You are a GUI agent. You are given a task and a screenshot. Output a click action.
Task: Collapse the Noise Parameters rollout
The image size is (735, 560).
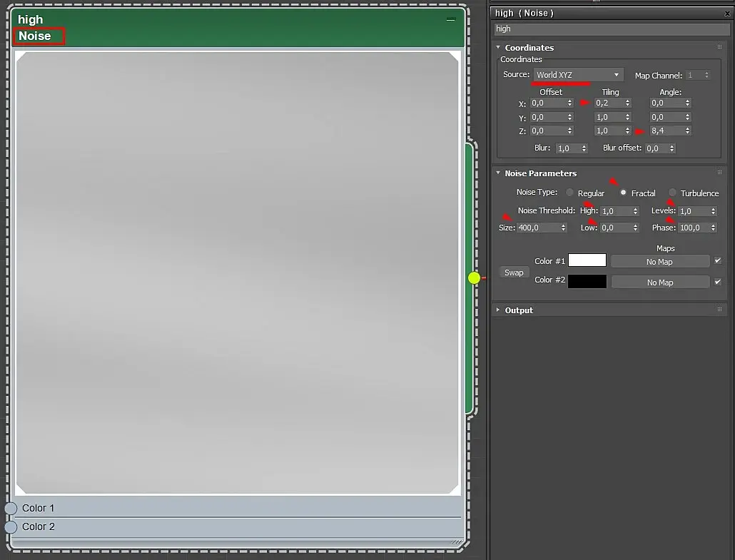coord(498,173)
